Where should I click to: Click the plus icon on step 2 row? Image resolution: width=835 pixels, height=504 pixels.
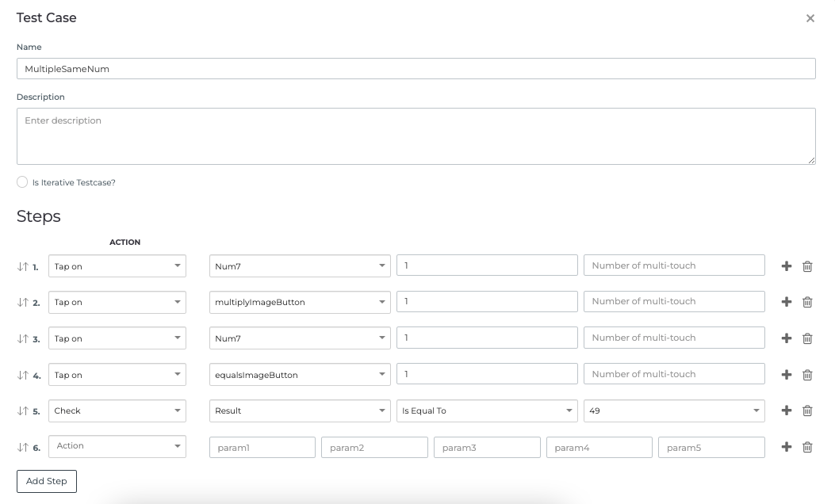coord(786,302)
